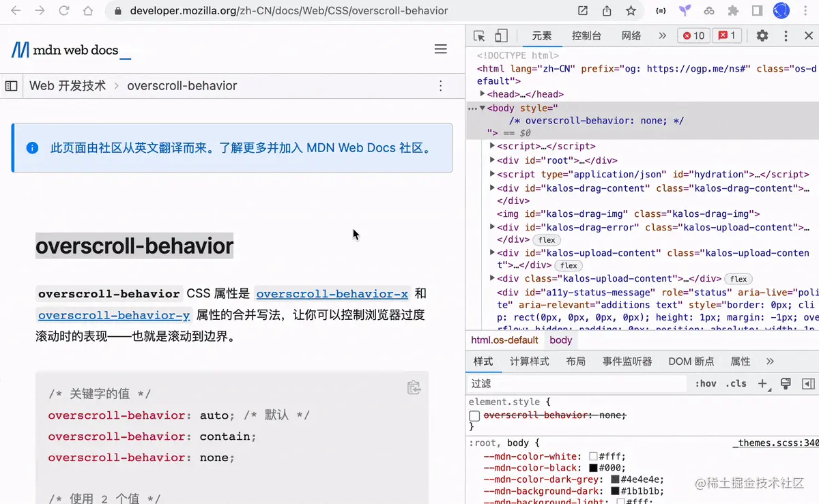Screen dimensions: 819x504
Task: Click the --mdn-color-black swatch
Action: [593, 469]
